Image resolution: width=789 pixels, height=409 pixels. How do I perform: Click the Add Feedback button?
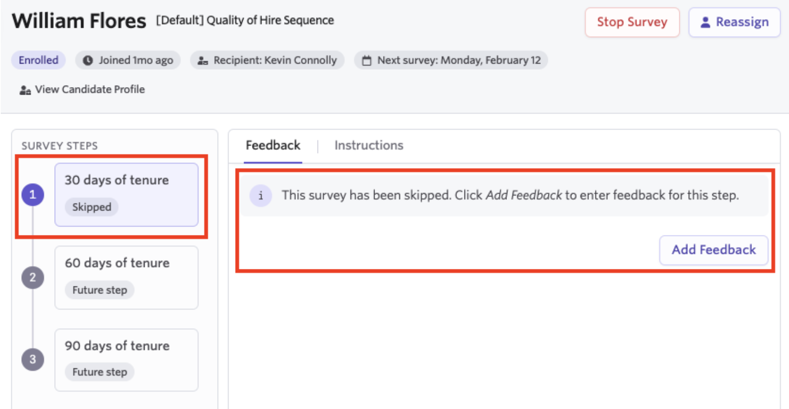point(714,250)
